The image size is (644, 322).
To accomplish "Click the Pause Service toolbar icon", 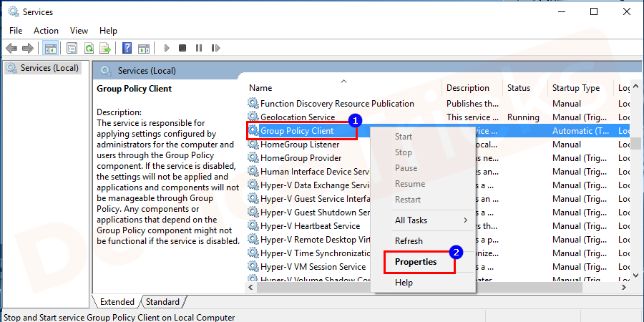I will (x=198, y=48).
